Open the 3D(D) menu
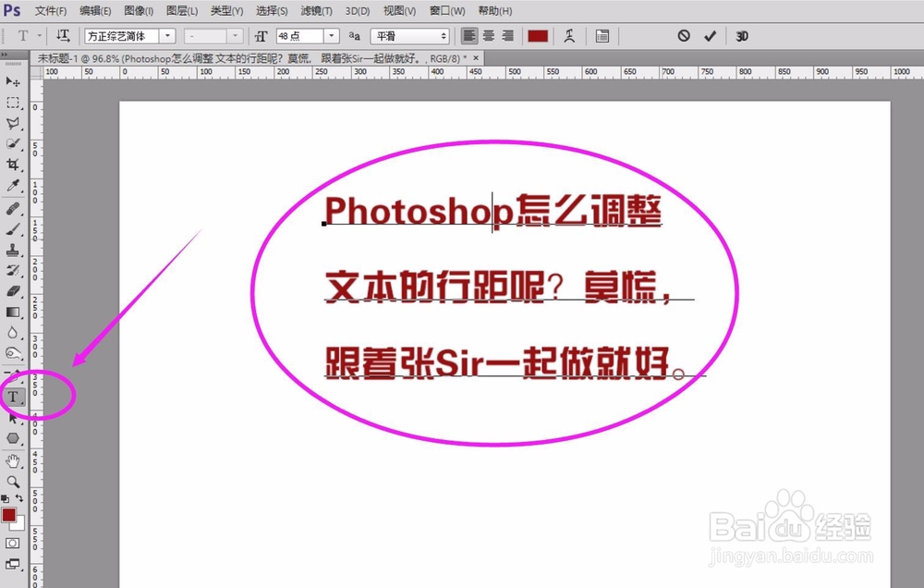The height and width of the screenshot is (588, 924). pos(358,10)
